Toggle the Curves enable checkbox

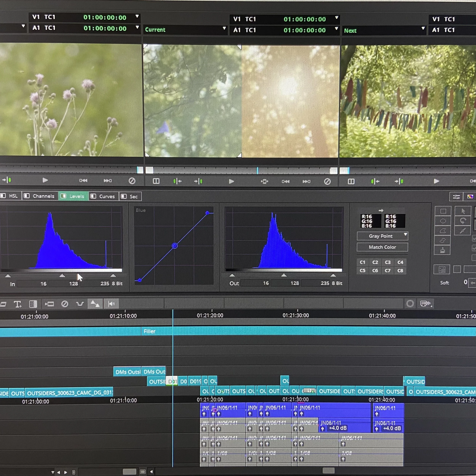click(93, 196)
